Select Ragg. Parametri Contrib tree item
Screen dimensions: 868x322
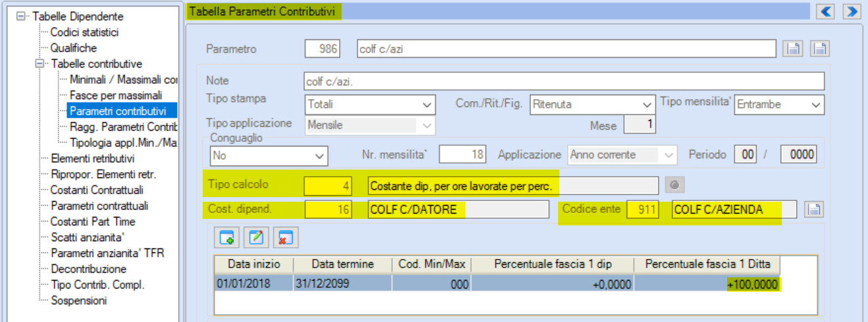coord(123,127)
